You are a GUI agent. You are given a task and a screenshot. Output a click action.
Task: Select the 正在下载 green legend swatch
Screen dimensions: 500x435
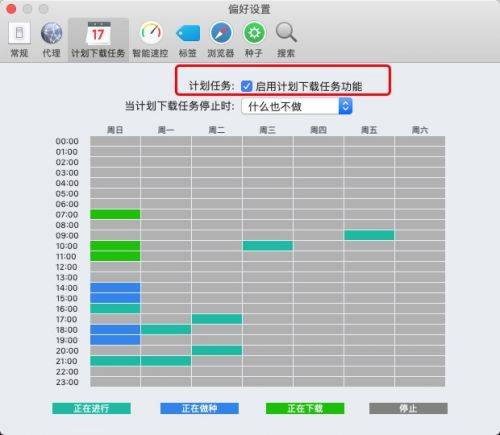[305, 408]
